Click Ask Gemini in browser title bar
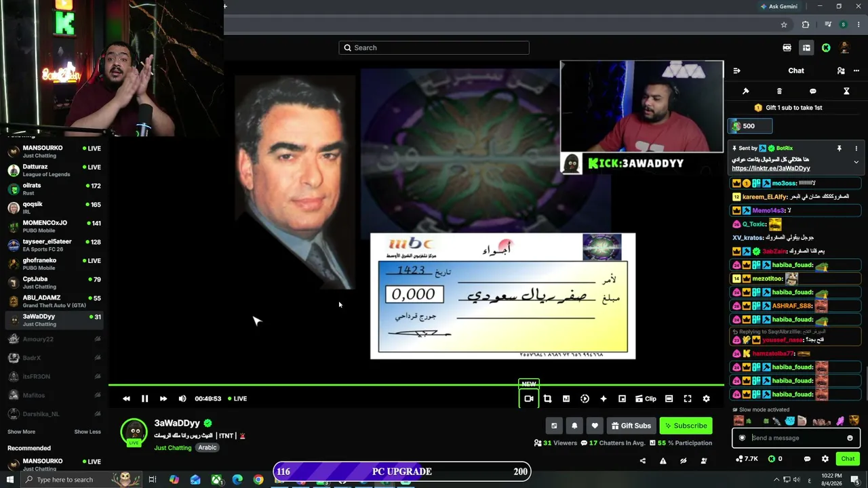The width and height of the screenshot is (868, 488). [x=779, y=6]
